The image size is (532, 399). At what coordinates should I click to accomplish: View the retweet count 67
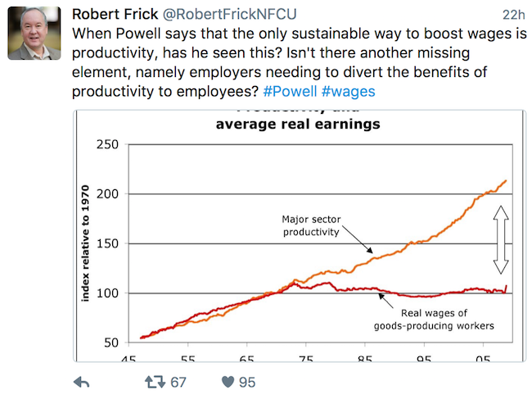click(178, 383)
